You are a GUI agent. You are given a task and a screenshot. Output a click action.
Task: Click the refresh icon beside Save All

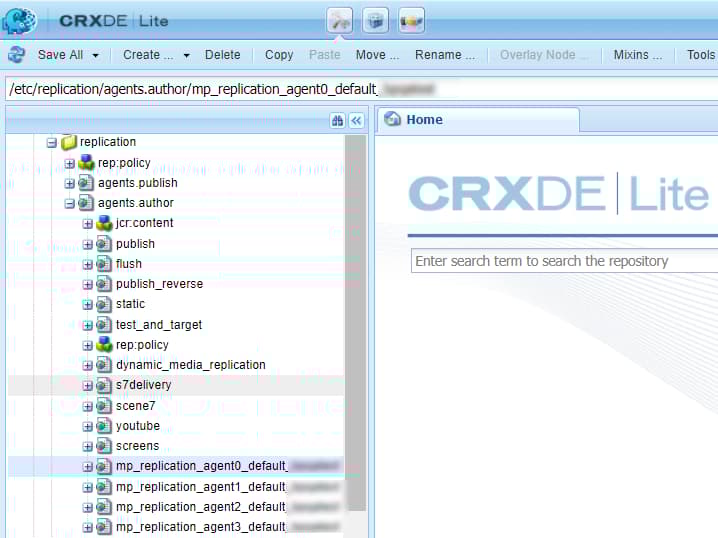tap(16, 55)
